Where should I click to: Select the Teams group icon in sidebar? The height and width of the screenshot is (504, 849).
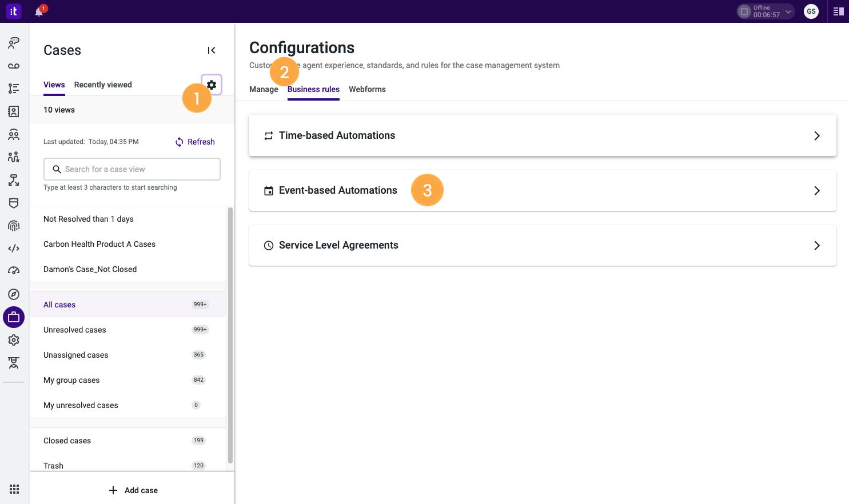(x=14, y=134)
